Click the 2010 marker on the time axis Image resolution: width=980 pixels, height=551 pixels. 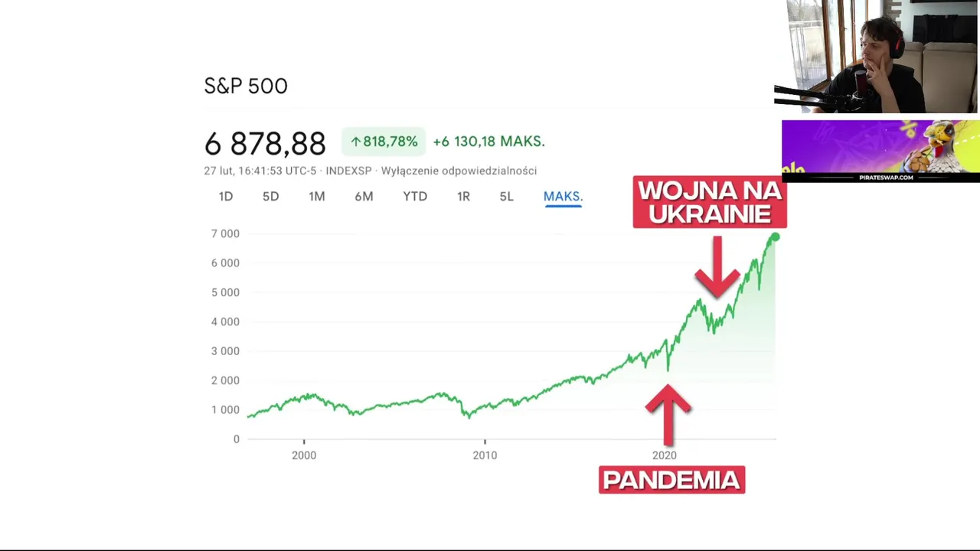click(x=485, y=455)
